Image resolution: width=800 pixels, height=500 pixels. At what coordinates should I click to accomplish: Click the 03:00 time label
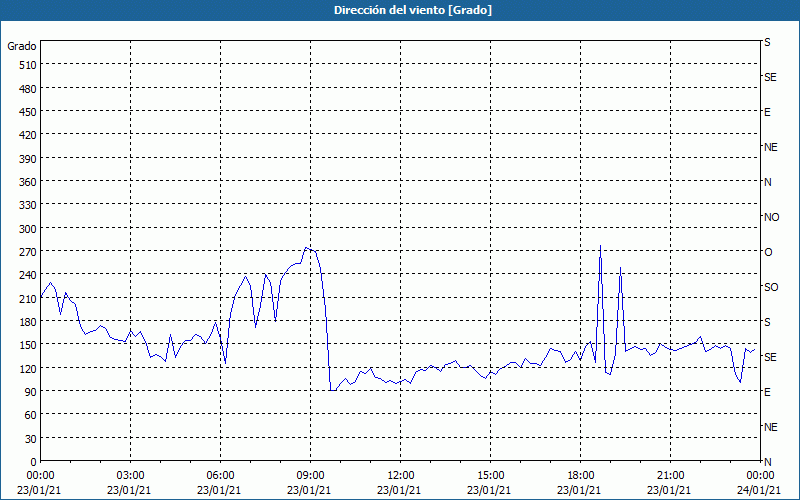tap(130, 476)
